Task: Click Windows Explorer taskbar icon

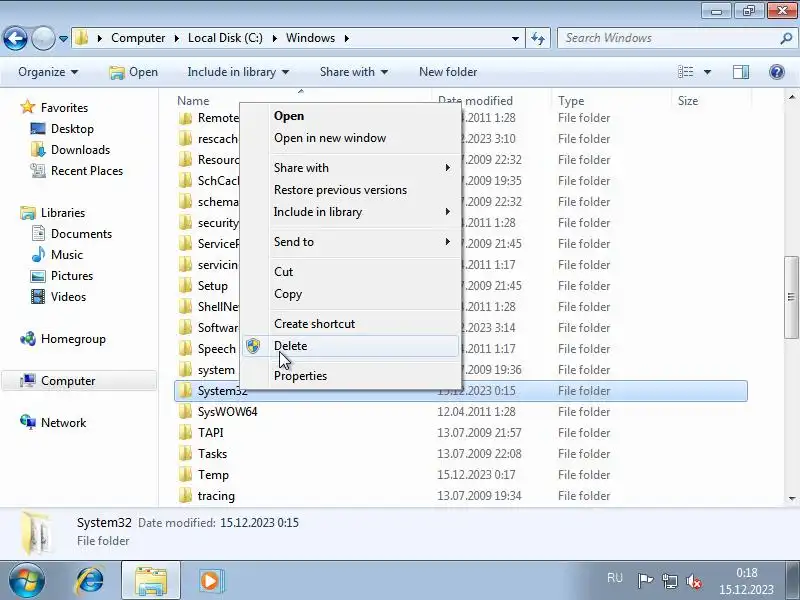Action: [x=151, y=581]
